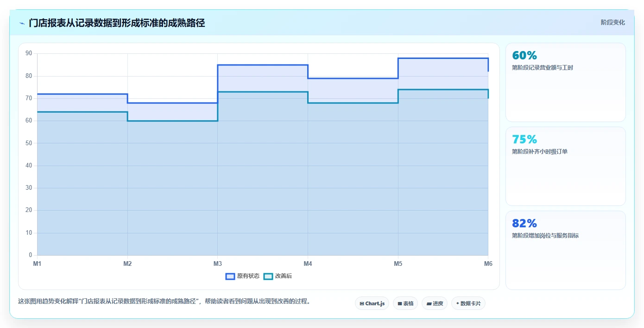The image size is (644, 328).
Task: Click the 0 y-axis value
Action: coord(31,255)
